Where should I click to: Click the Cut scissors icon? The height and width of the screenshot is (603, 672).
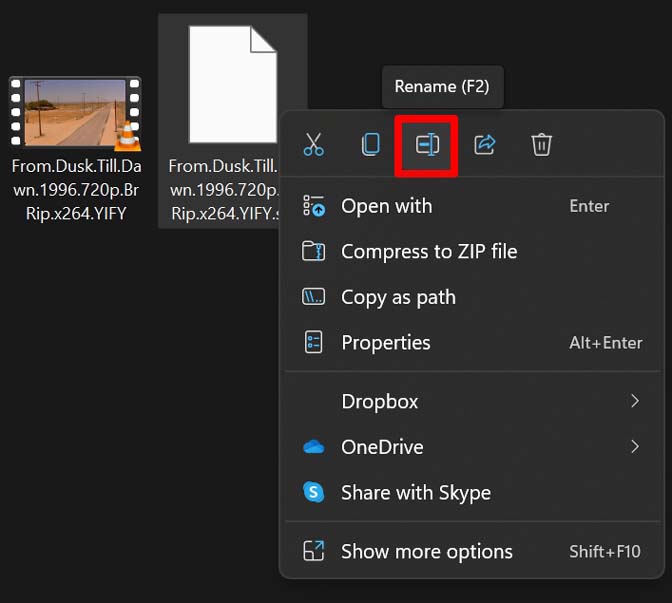point(314,145)
